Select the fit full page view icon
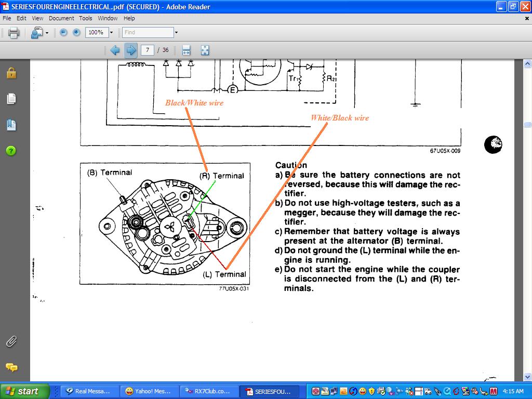This screenshot has width=532, height=399. (205, 50)
